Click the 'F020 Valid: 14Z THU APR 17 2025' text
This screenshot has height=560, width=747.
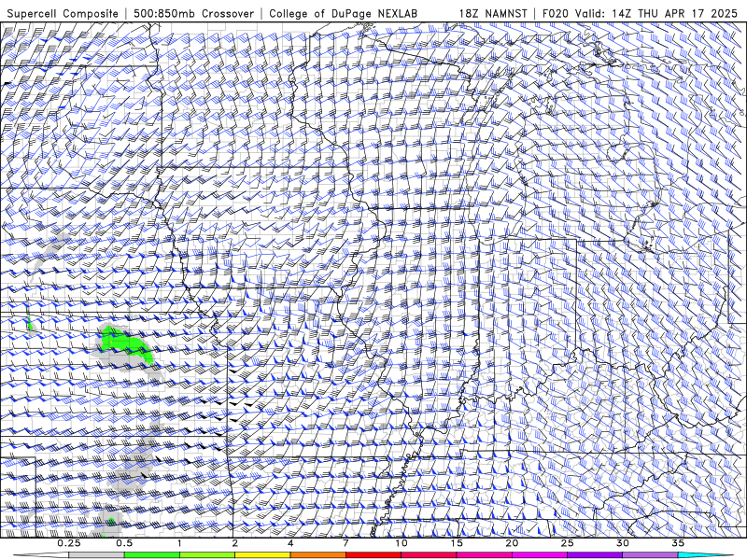point(640,13)
